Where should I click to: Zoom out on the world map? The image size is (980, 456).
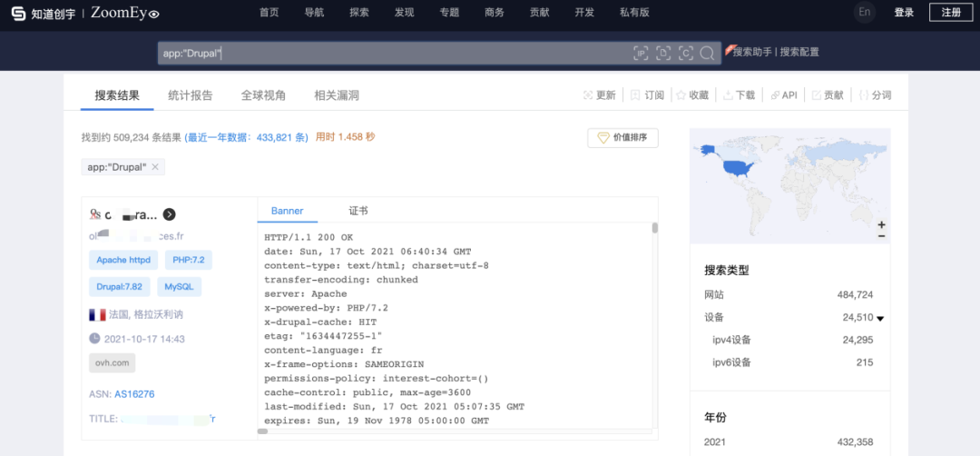[x=881, y=236]
